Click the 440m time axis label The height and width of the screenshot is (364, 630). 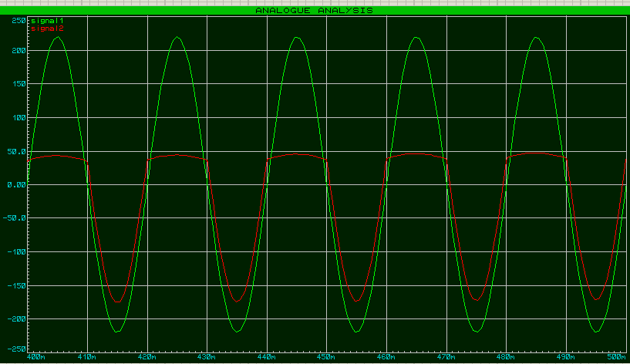click(x=266, y=357)
